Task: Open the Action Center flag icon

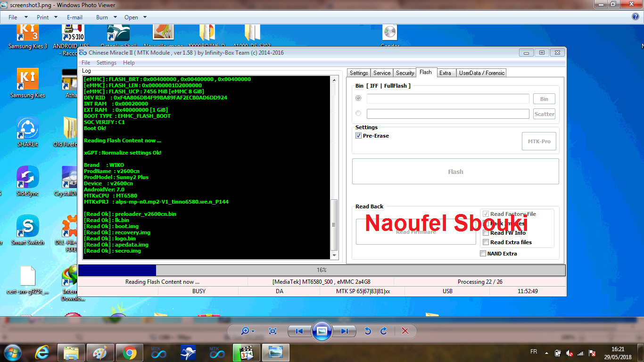Action: [x=593, y=353]
